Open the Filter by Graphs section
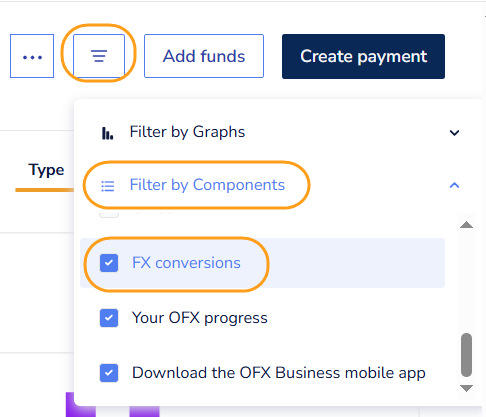 coord(187,132)
